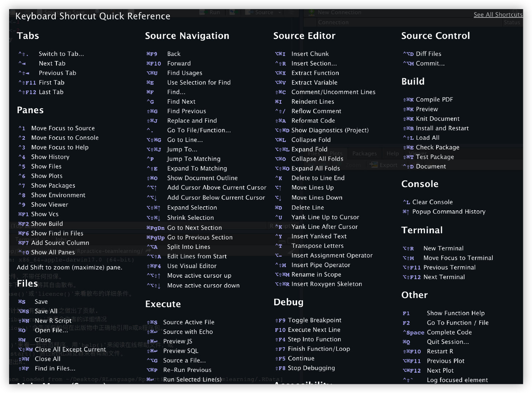This screenshot has height=393, width=532.
Task: Click the 'Comment/Uncomment Lines' entry
Action: tap(325, 92)
